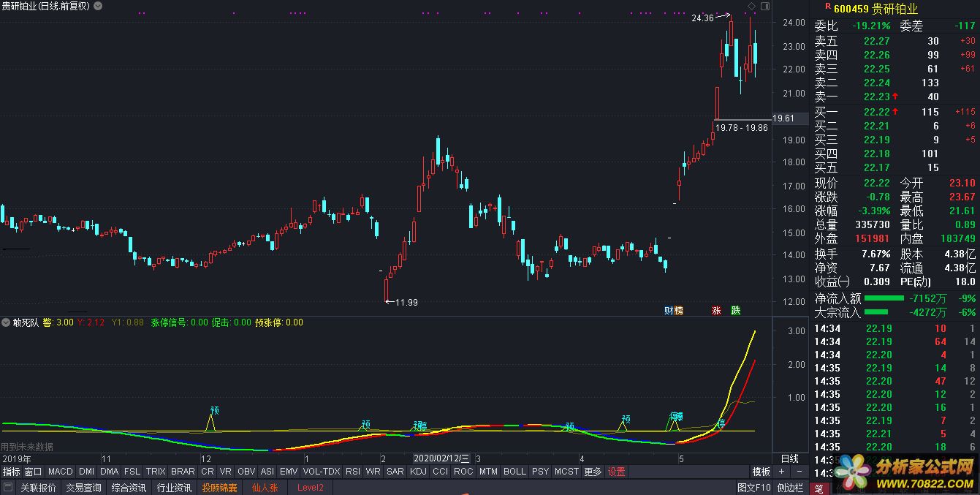
Task: Click the 卖五 price 22.27
Action: click(x=876, y=41)
